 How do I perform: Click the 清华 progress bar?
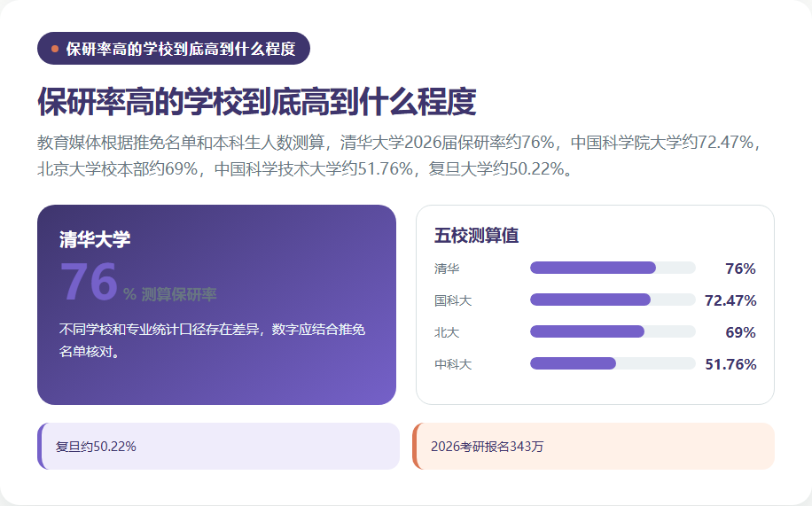click(613, 268)
